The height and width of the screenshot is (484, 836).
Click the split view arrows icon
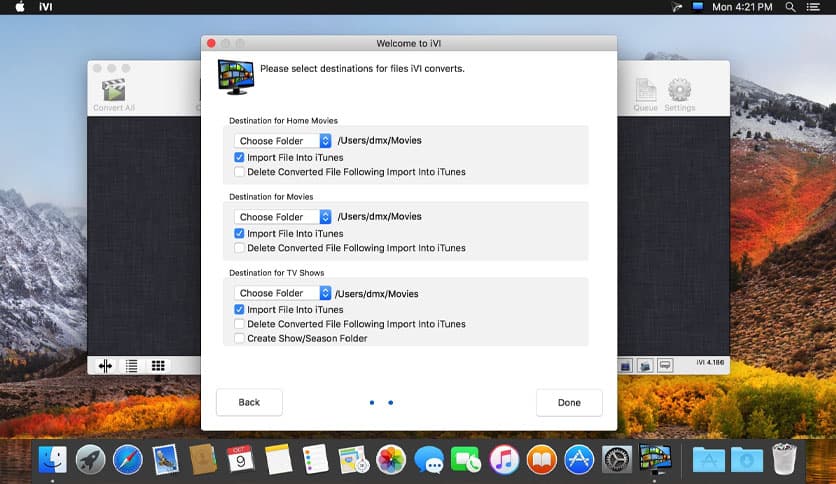coord(105,366)
